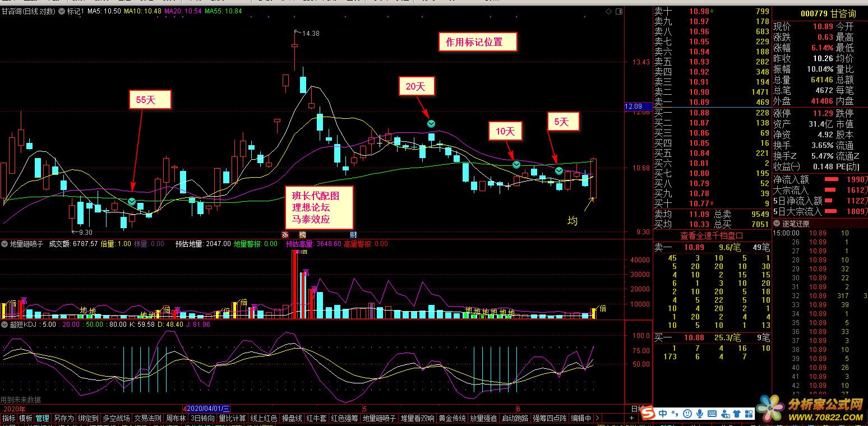Toggle Chinese/English mode 中 in input bar
The image size is (868, 426).
pos(664,414)
